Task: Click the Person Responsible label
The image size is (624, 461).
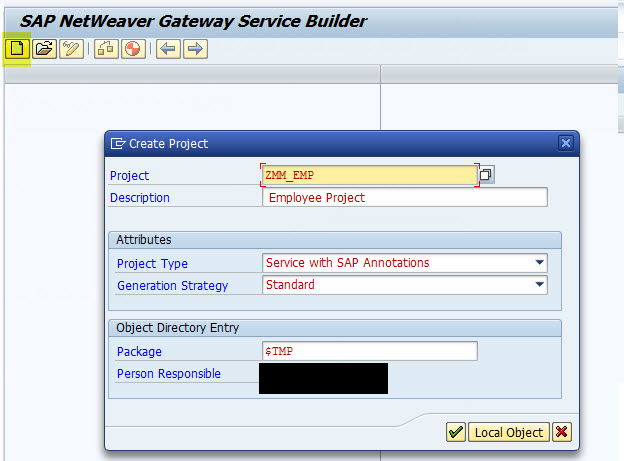Action: (x=169, y=373)
